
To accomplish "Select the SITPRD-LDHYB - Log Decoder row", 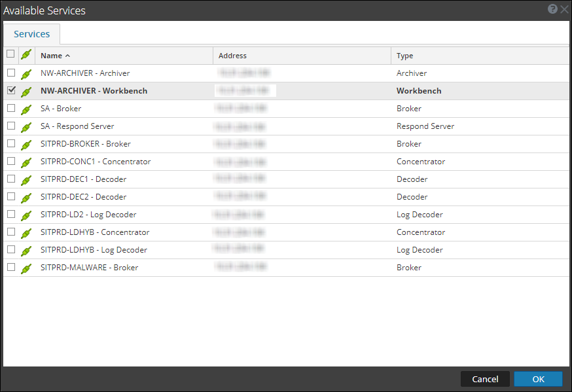I will coord(94,250).
